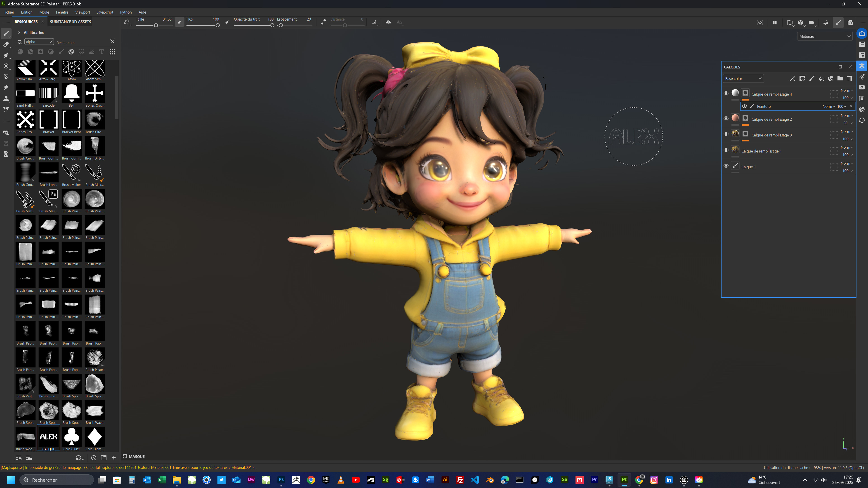Toggle visibility of Calque de remplissage 3
The width and height of the screenshot is (868, 488).
(726, 134)
